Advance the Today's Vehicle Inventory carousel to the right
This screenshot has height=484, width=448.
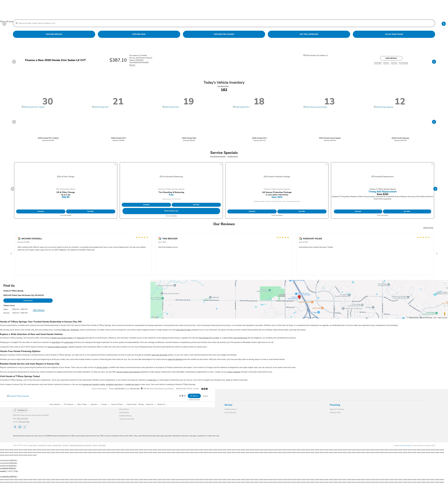pos(434,122)
